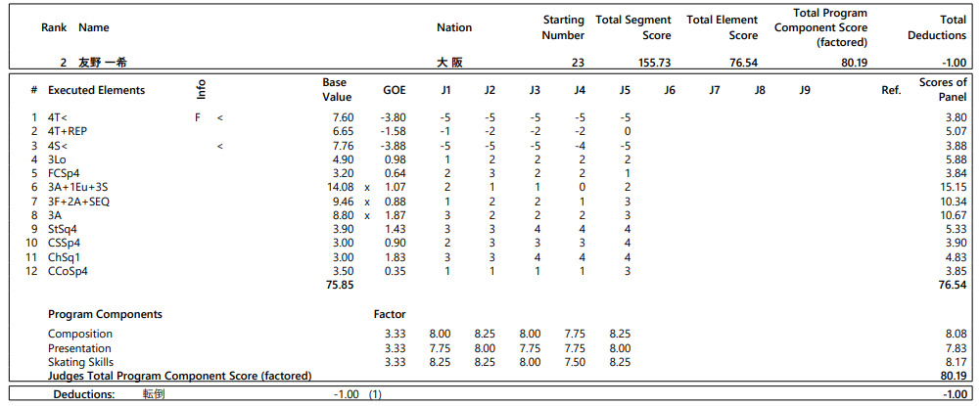
Task: Select the 3F+2A+SEQ element name
Action: tap(78, 202)
